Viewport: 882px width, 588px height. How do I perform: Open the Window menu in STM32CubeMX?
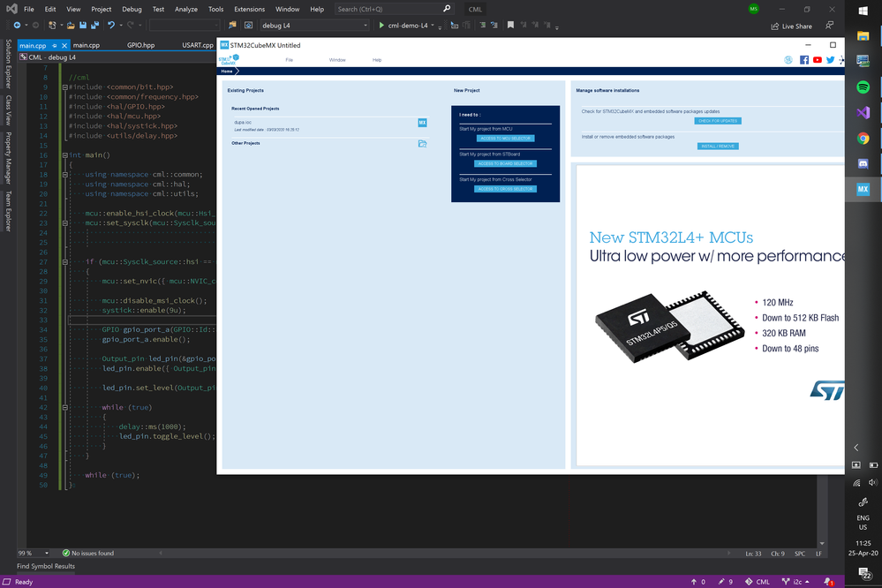coord(337,60)
